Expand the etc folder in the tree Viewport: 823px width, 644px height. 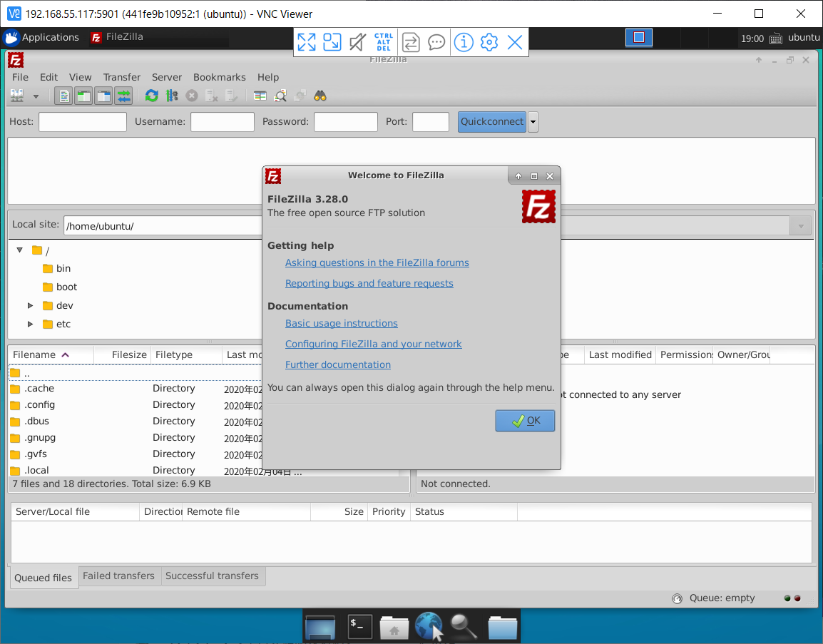(30, 324)
